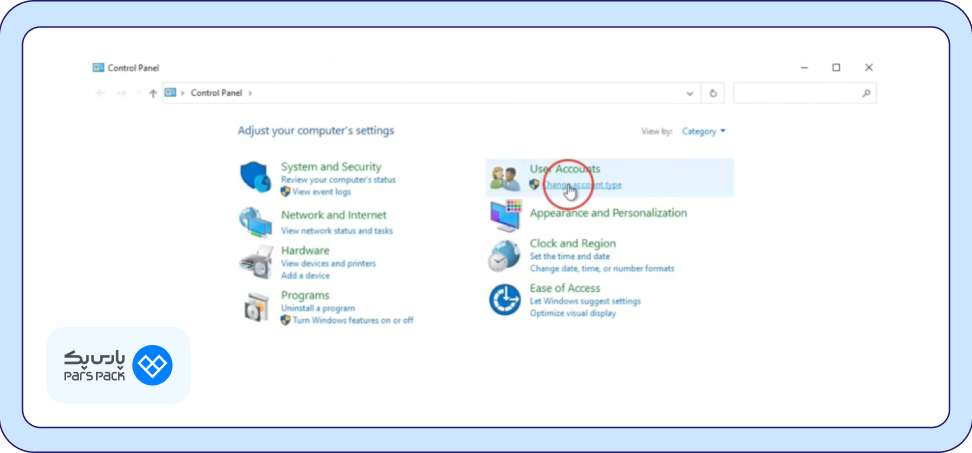The image size is (972, 453).
Task: Click the Programs disc icon
Action: 255,307
